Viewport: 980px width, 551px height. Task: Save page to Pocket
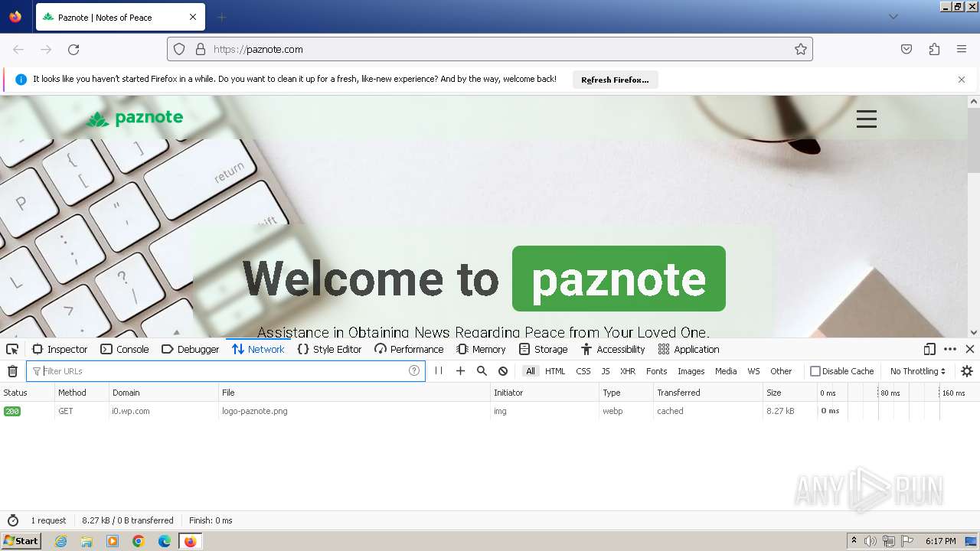(906, 49)
